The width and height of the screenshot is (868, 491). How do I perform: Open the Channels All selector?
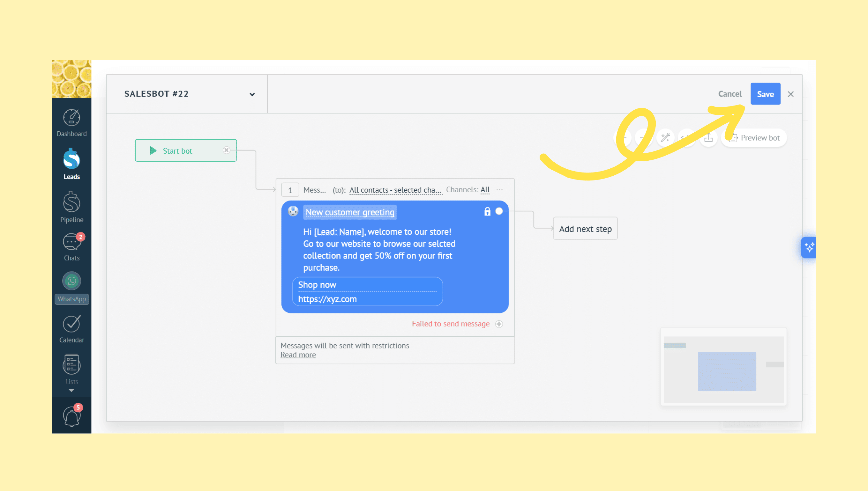[x=485, y=190]
